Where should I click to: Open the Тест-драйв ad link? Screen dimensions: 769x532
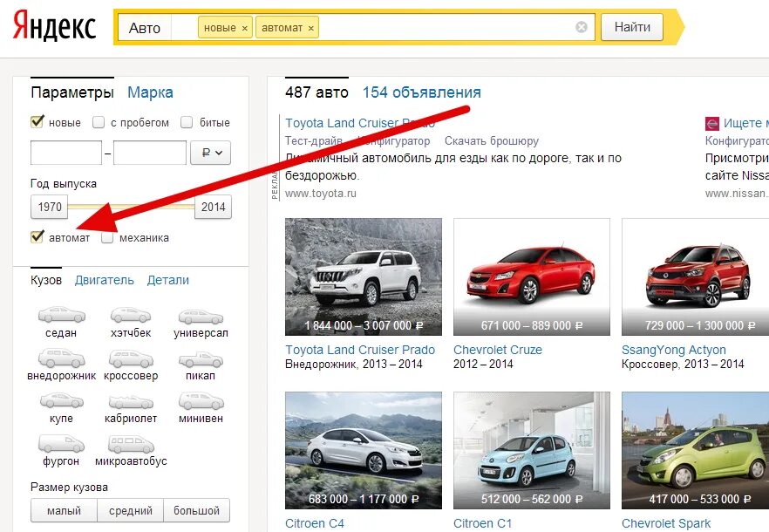(314, 141)
